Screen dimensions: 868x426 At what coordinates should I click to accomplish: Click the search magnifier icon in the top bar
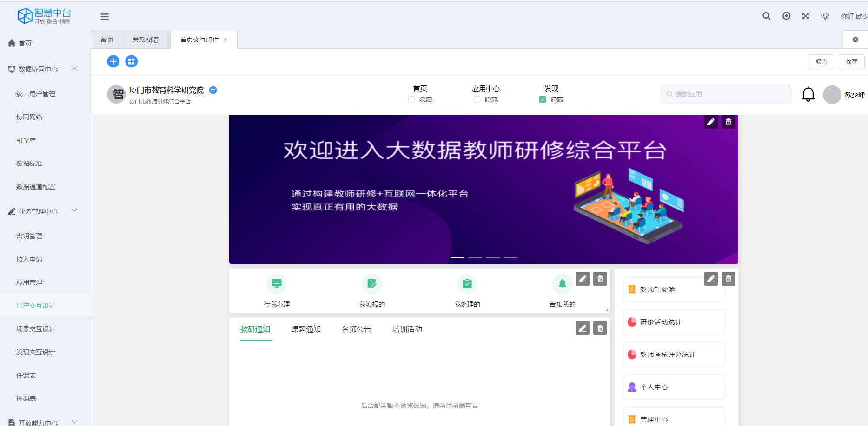766,15
